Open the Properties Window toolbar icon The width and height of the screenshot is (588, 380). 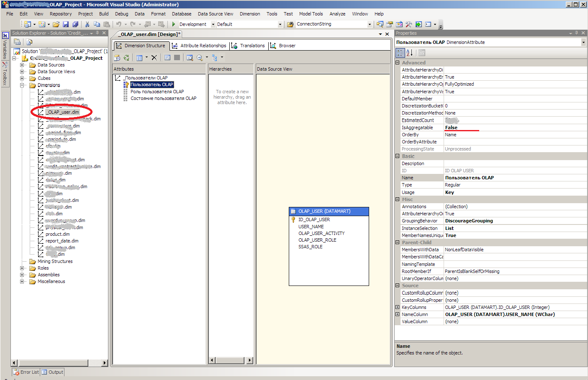tap(390, 24)
